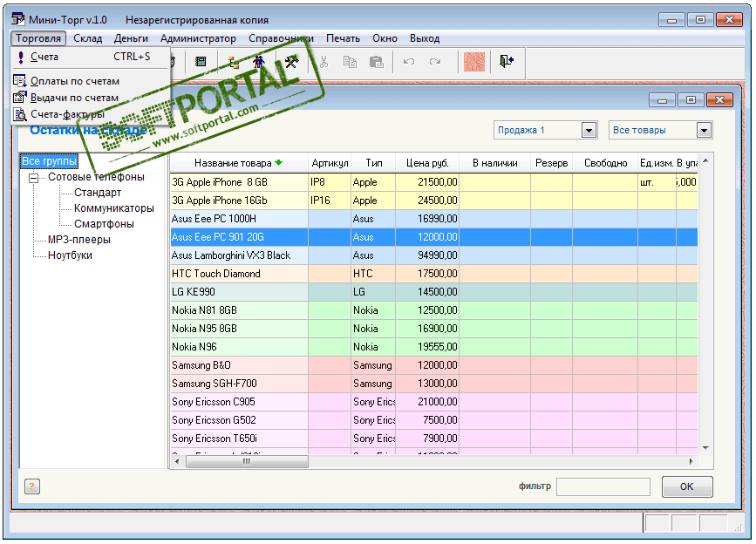Open the product groups tree icon
Viewport: 756px width, 544px height.
(234, 62)
